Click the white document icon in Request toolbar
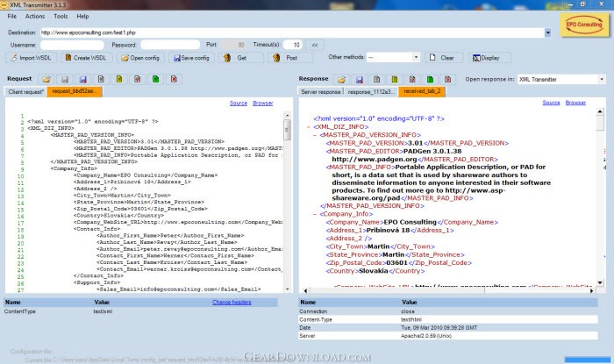The width and height of the screenshot is (614, 364). point(101,79)
